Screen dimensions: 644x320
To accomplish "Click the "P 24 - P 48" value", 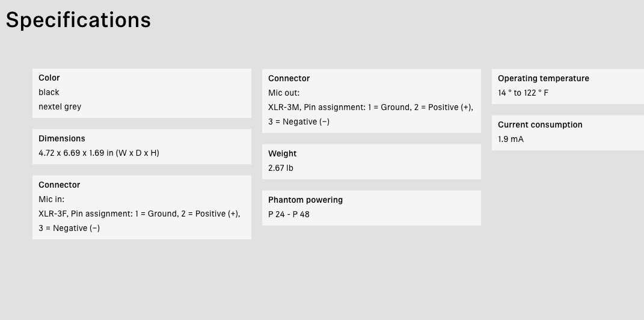I will coord(289,214).
